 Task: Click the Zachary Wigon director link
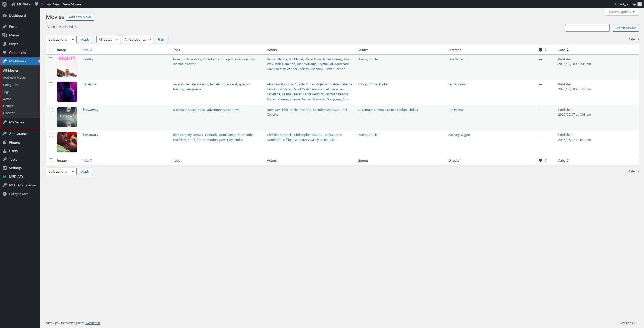pyautogui.click(x=459, y=135)
